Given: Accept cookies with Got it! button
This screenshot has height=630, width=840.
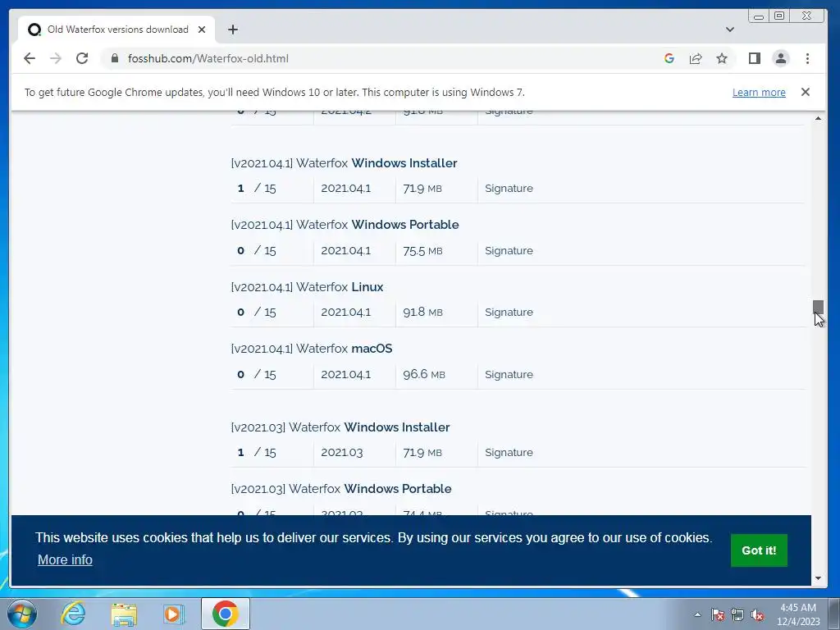Looking at the screenshot, I should pyautogui.click(x=759, y=550).
